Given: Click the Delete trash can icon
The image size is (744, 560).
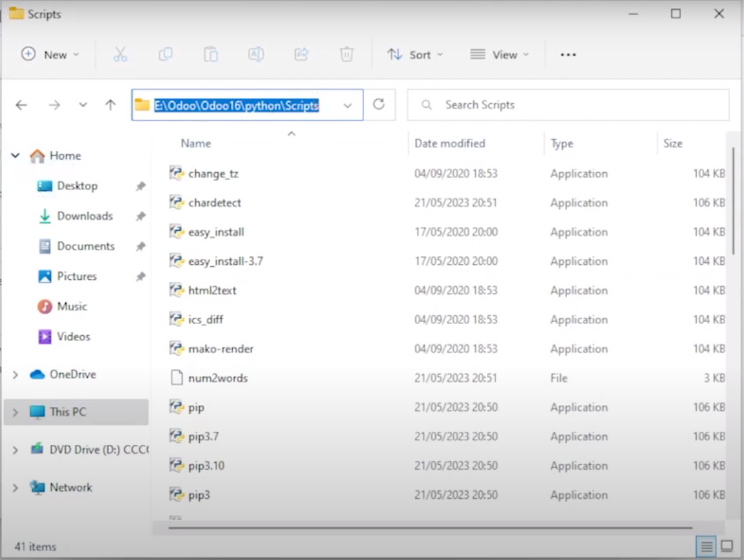Looking at the screenshot, I should click(x=347, y=55).
